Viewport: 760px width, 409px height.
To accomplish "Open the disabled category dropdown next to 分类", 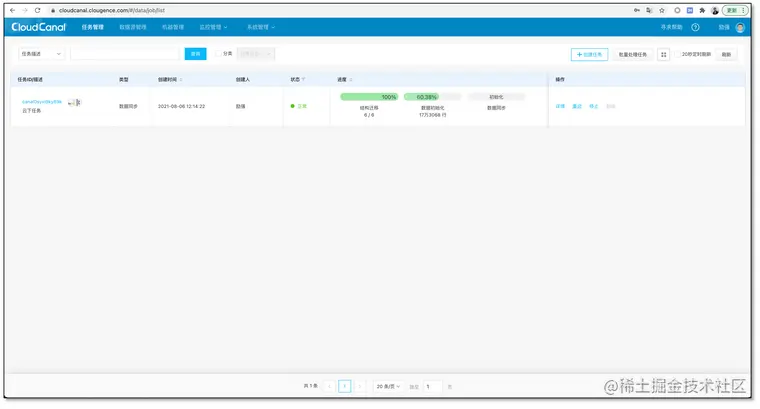I will [256, 54].
